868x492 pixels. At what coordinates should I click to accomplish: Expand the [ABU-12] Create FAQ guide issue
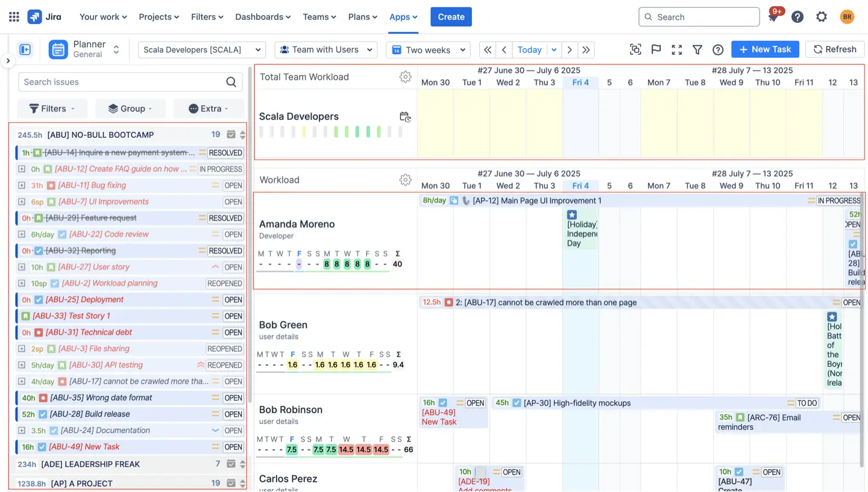(x=21, y=169)
